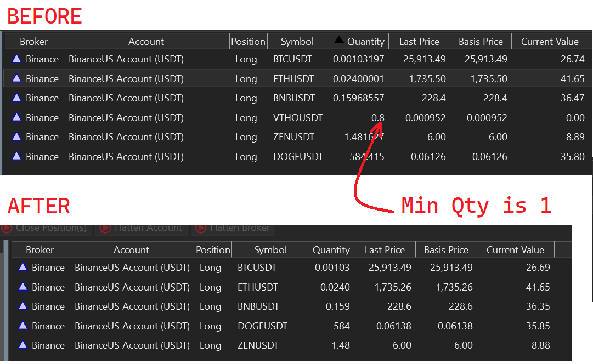Select ETHUSDT position with last price 1,735.50
This screenshot has height=364, width=593.
(x=293, y=79)
